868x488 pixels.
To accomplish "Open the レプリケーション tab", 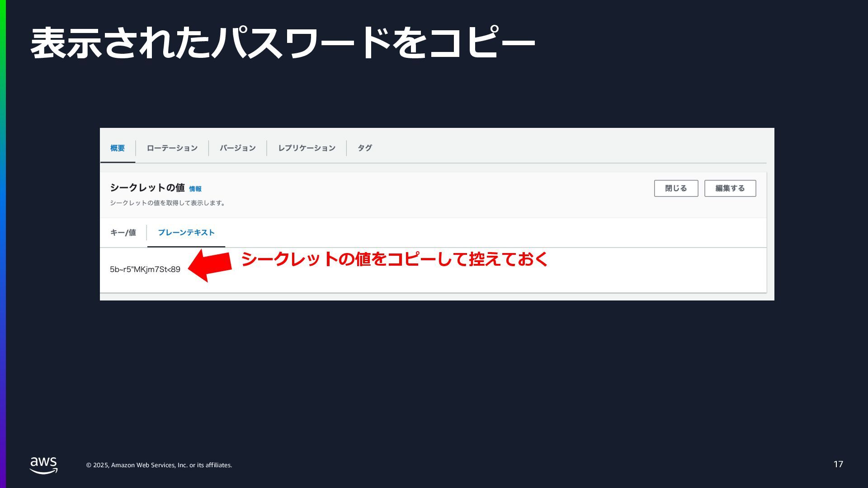I will pos(307,148).
